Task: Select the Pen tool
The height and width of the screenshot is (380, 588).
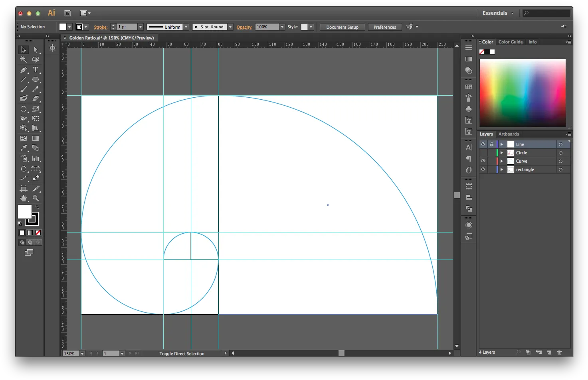Action: 24,70
